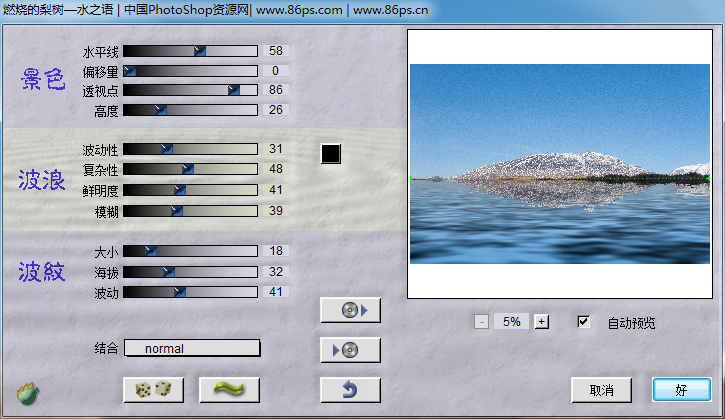The height and width of the screenshot is (419, 725).
Task: Click the lake preview image
Action: point(560,164)
